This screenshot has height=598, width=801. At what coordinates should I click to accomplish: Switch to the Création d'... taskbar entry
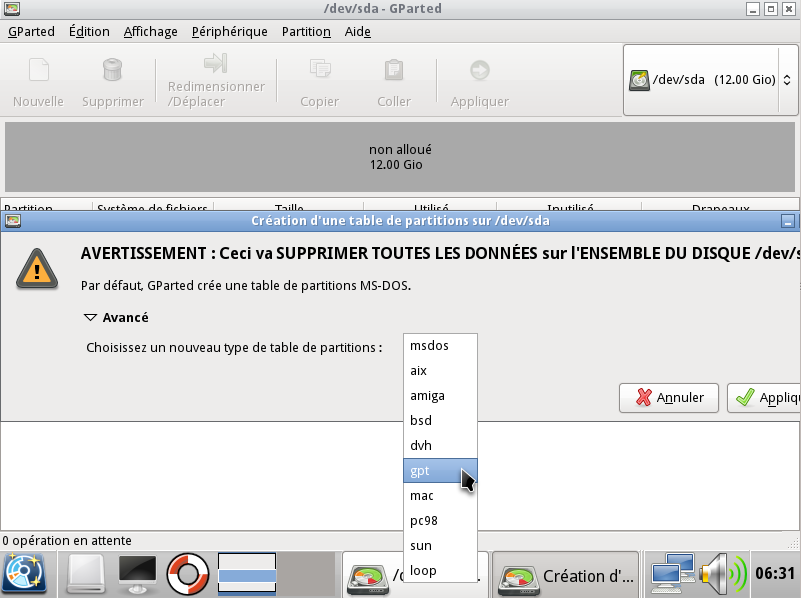point(566,576)
